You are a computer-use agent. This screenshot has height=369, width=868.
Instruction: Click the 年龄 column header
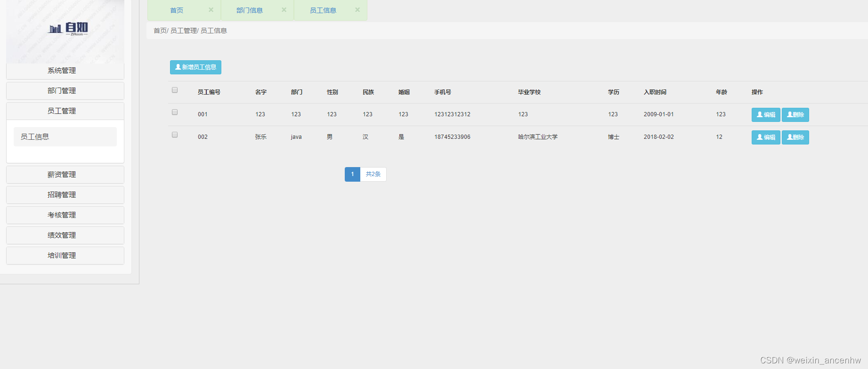tap(722, 92)
